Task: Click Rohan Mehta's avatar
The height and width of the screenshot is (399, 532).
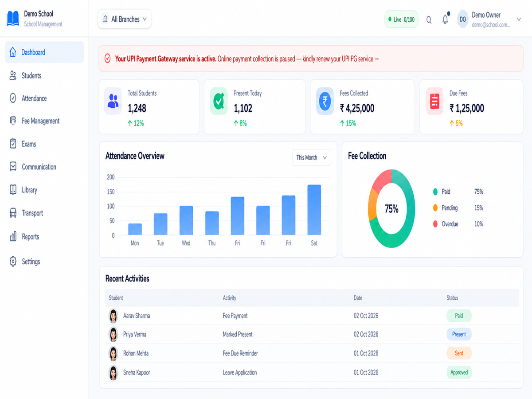Action: (x=113, y=353)
